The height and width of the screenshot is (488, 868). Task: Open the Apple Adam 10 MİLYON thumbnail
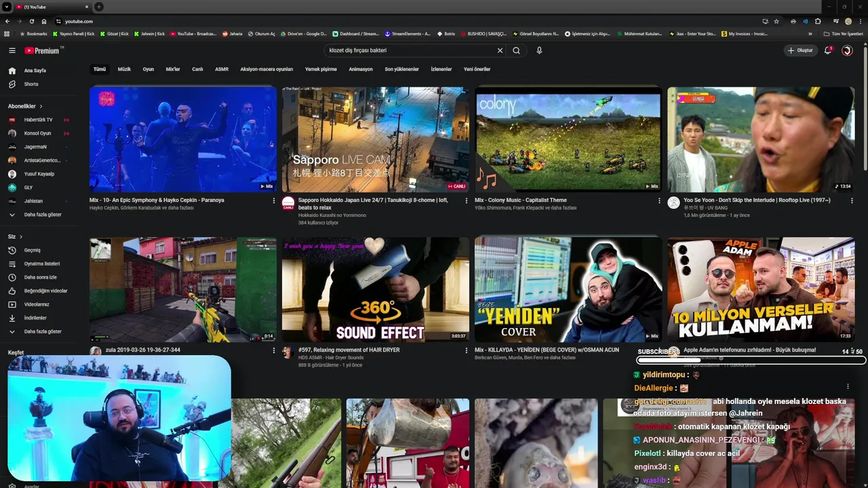point(761,289)
